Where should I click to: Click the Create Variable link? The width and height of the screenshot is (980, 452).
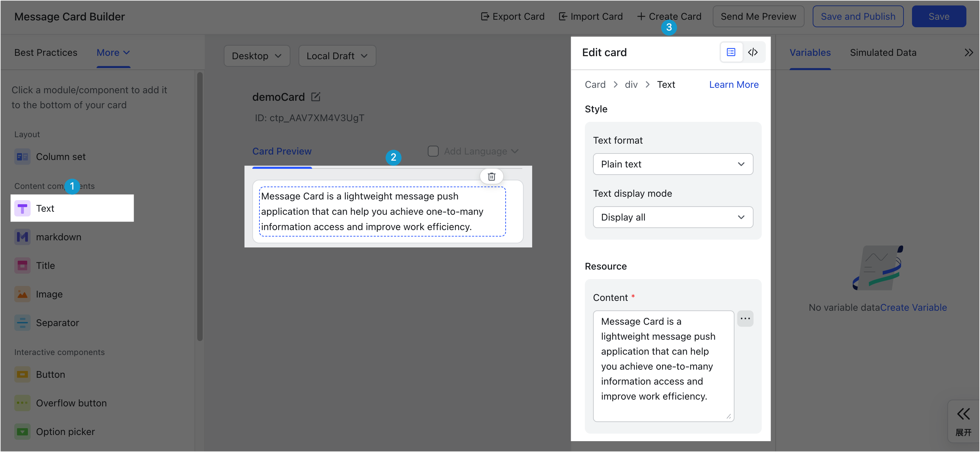[x=913, y=307]
